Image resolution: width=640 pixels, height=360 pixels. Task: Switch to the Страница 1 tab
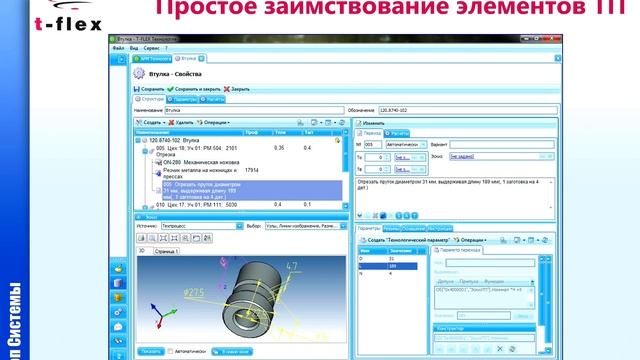(166, 251)
